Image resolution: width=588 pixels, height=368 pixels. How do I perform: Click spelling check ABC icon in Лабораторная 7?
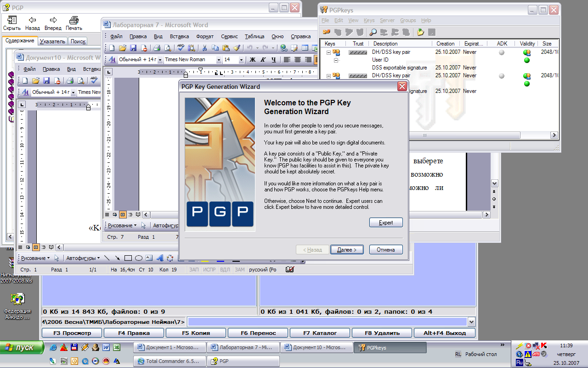click(x=181, y=48)
